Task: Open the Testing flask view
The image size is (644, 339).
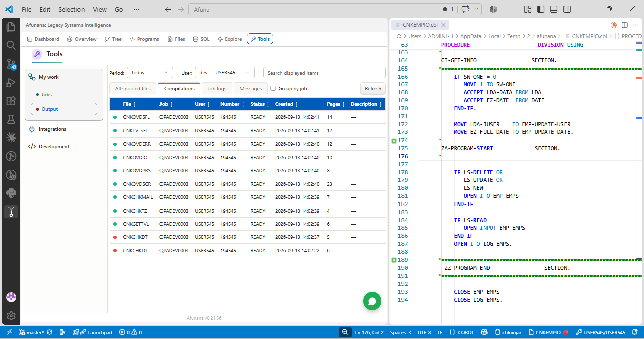Action: (11, 119)
